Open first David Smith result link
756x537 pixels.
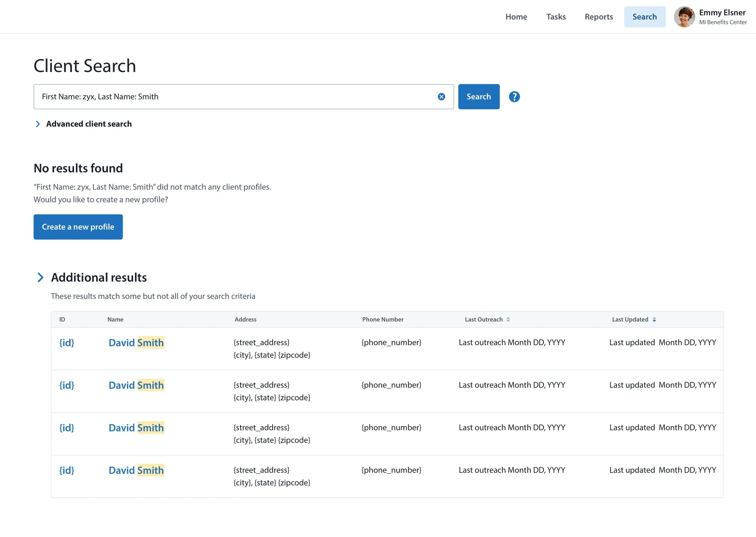point(136,342)
